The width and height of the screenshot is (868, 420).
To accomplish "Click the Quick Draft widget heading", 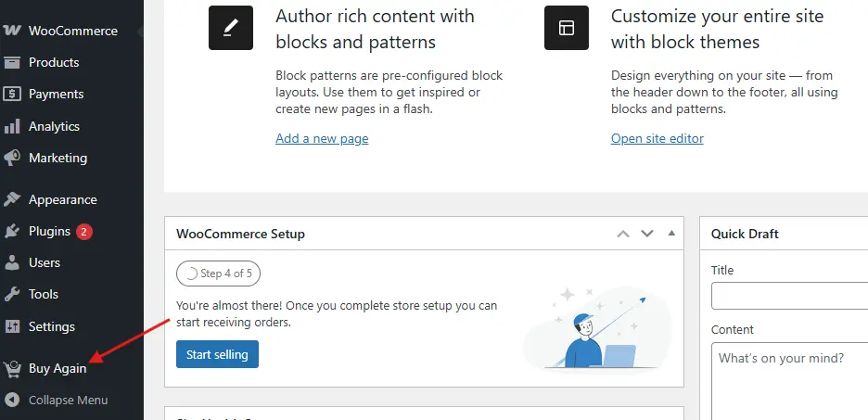I will tap(745, 234).
